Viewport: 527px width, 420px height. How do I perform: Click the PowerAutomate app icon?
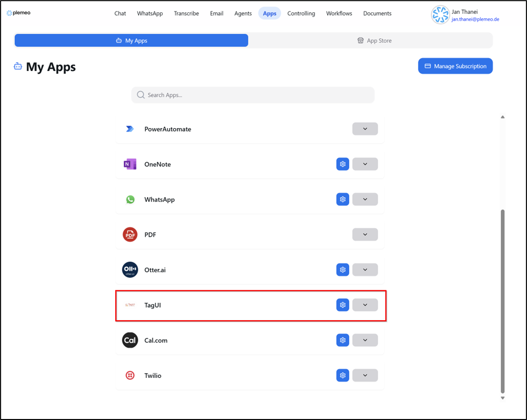[x=130, y=129]
